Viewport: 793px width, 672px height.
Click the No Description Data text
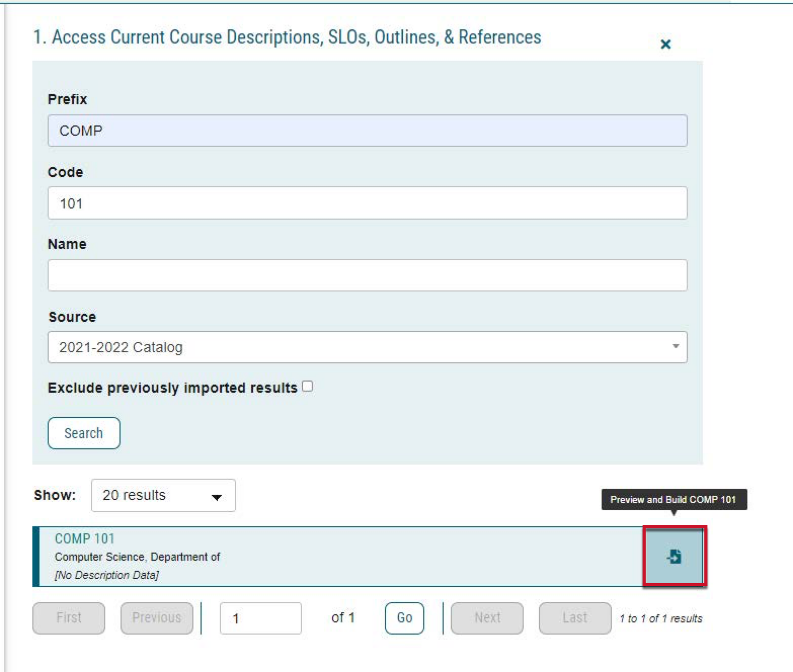(107, 575)
